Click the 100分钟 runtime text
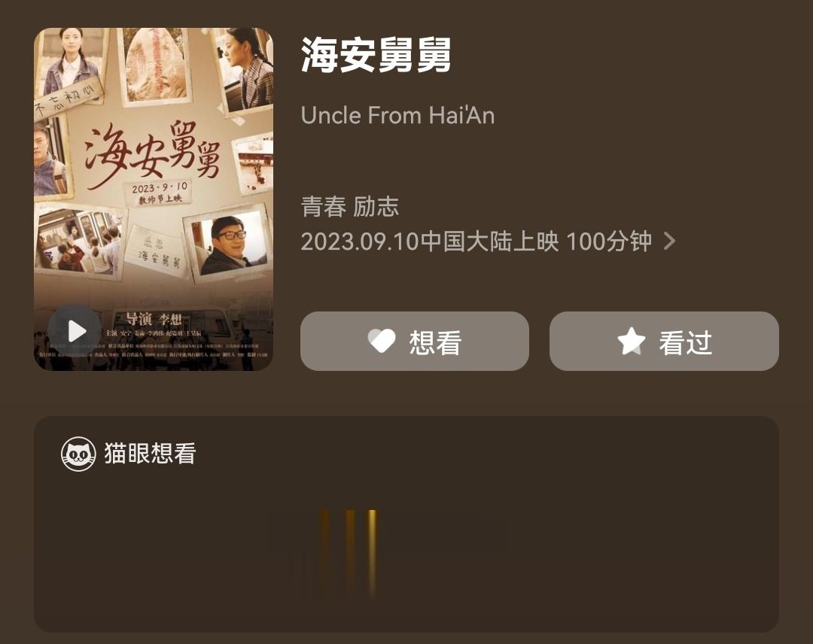The image size is (813, 644). coord(609,241)
